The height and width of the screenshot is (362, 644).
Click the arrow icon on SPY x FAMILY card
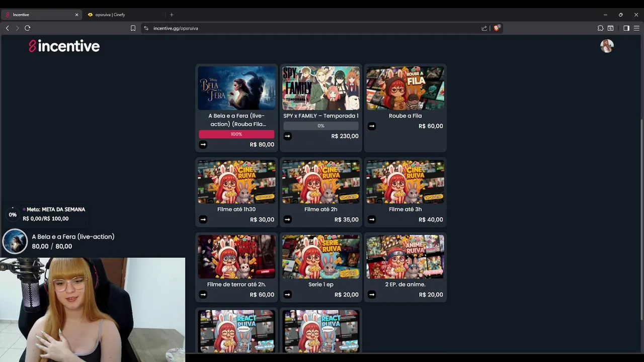pos(288,136)
